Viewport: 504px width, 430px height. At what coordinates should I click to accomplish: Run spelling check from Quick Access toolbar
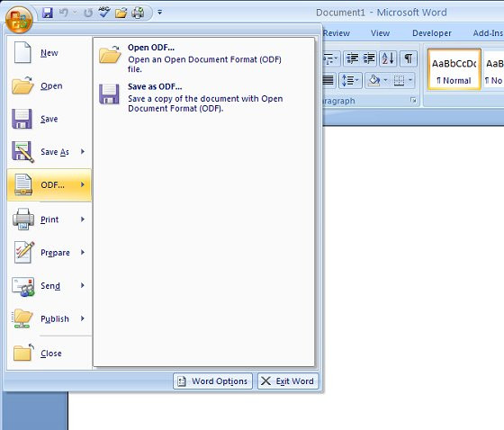104,13
